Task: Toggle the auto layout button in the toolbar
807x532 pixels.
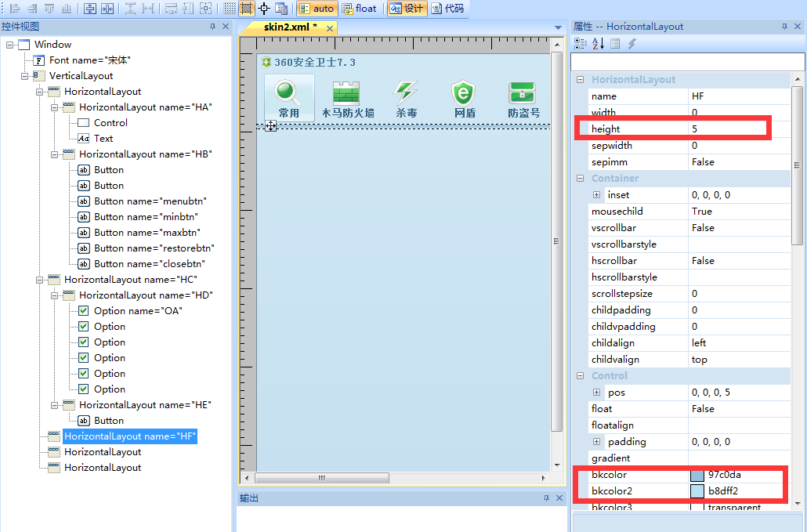Action: pos(317,9)
